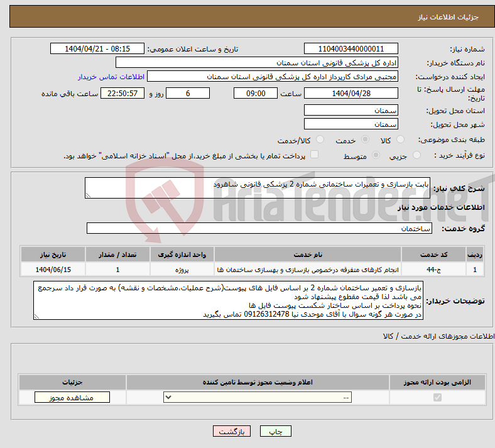
Task: Click the جزئیات column header in permits table
Action: 72,382
